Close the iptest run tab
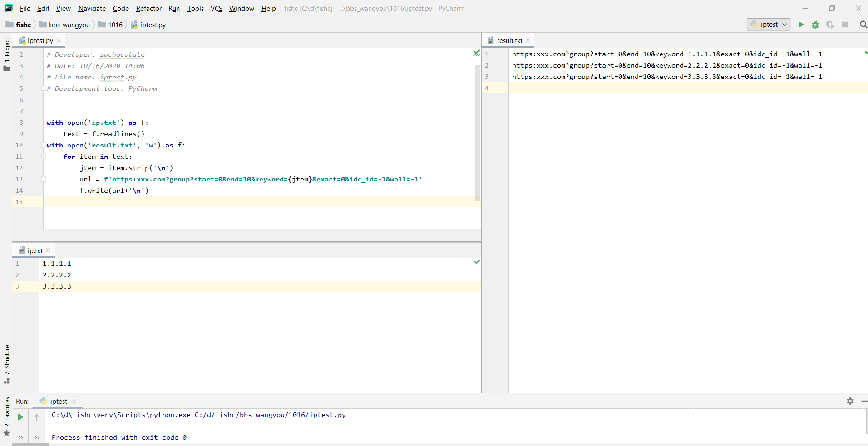This screenshot has height=446, width=868. [x=74, y=402]
